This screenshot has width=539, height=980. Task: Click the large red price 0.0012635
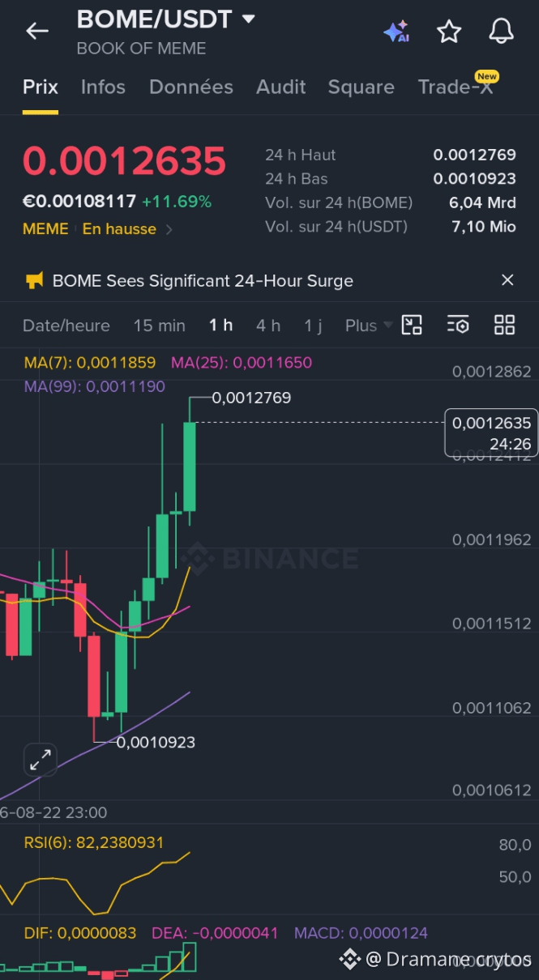click(124, 160)
